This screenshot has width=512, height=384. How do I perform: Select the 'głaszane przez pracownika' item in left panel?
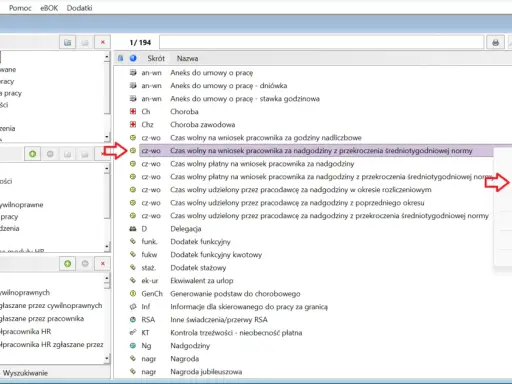(42, 319)
